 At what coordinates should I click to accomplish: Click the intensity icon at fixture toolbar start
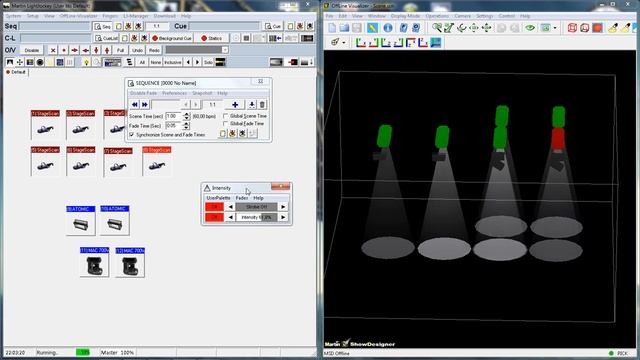click(x=10, y=62)
